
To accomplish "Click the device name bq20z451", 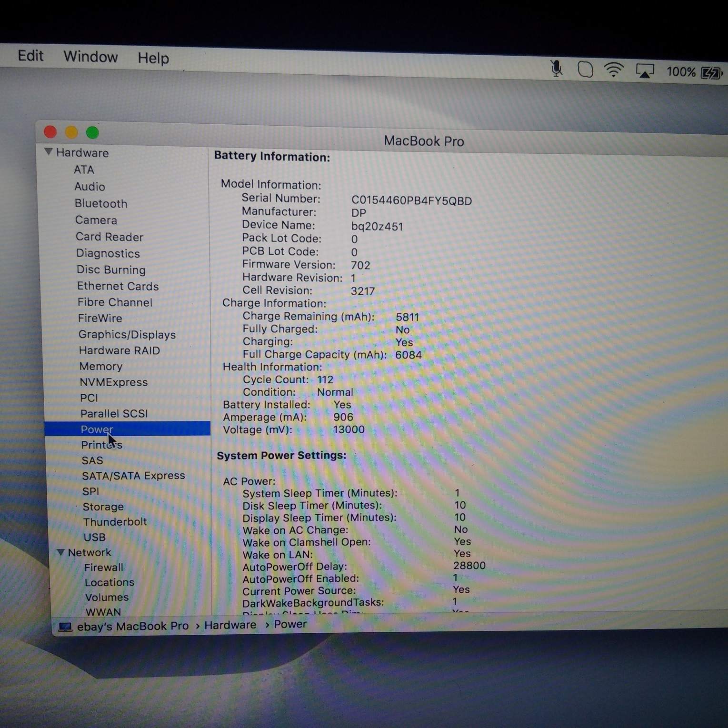I will (x=377, y=226).
